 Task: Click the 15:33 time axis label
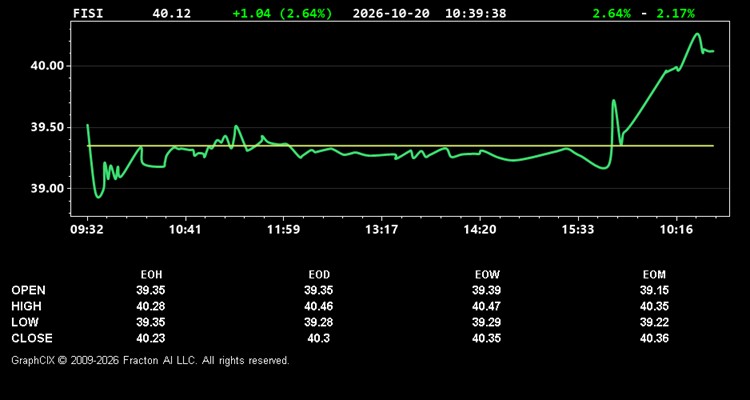click(x=578, y=230)
